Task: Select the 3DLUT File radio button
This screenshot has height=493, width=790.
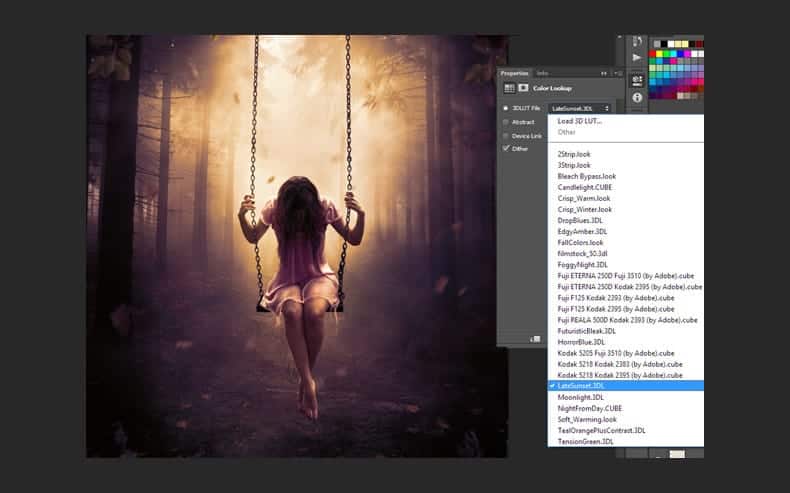Action: (x=506, y=108)
